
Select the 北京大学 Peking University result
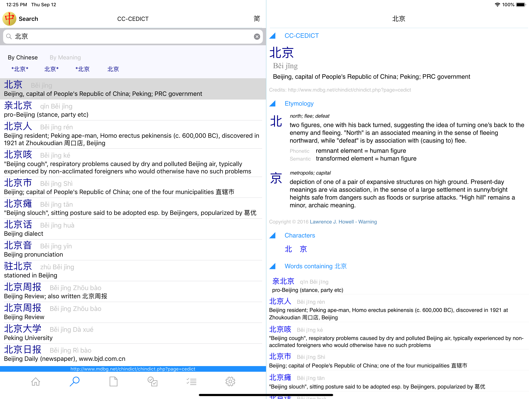coord(133,333)
